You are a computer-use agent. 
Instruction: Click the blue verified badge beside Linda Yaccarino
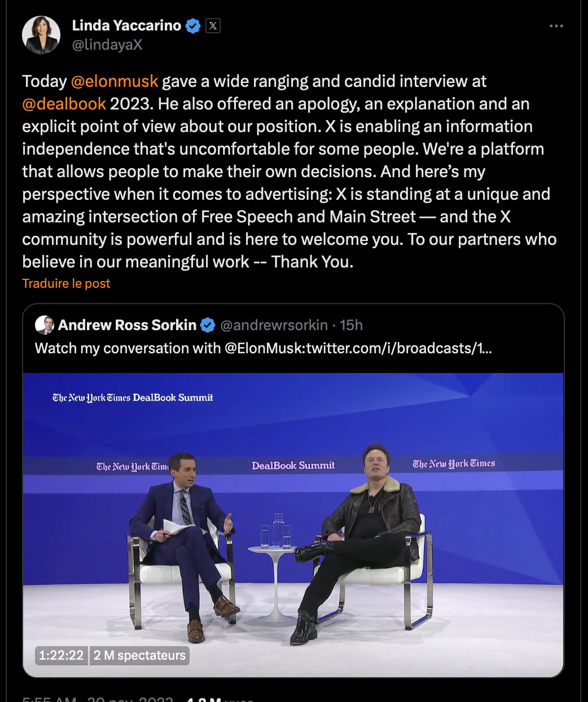point(193,26)
